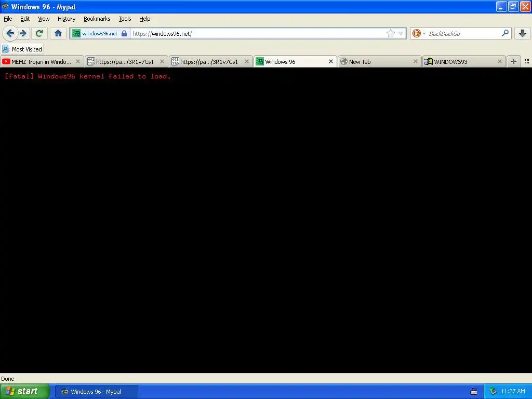Viewport: 532px width, 399px height.
Task: Close the New Tab tab
Action: [x=415, y=61]
